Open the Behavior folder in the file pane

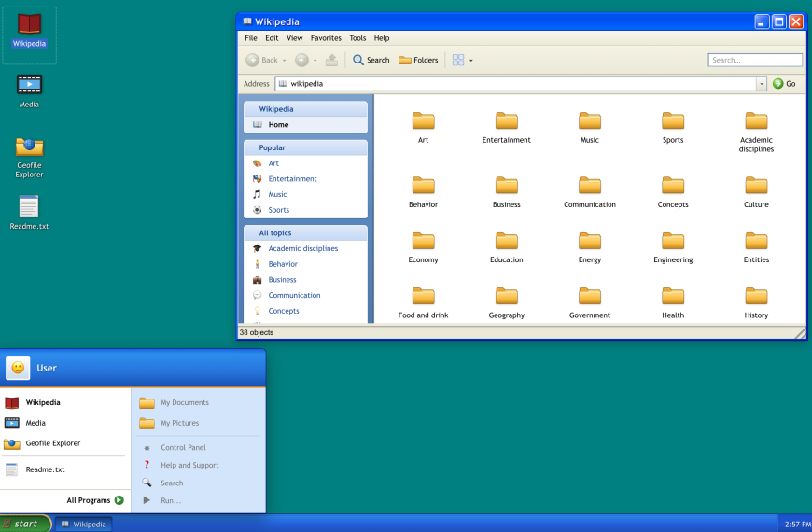pos(423,192)
